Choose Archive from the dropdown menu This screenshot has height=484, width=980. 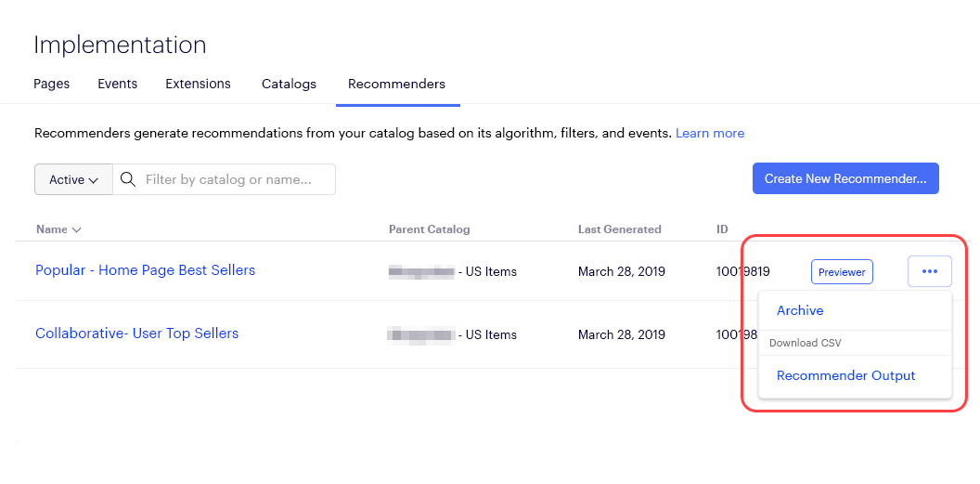(x=800, y=310)
